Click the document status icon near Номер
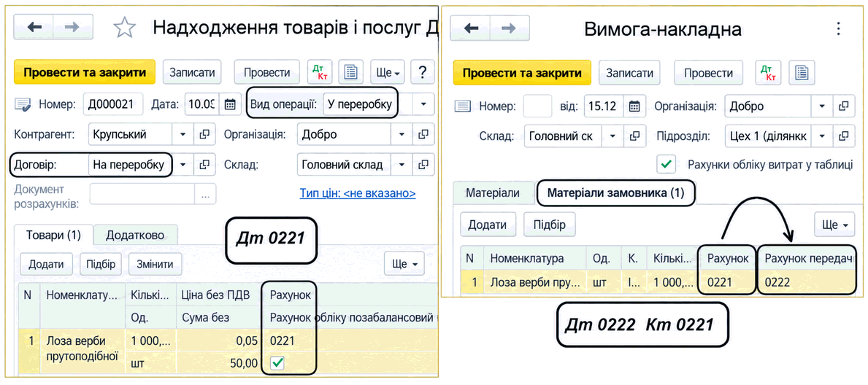Viewport: 868px width, 385px height. point(22,104)
